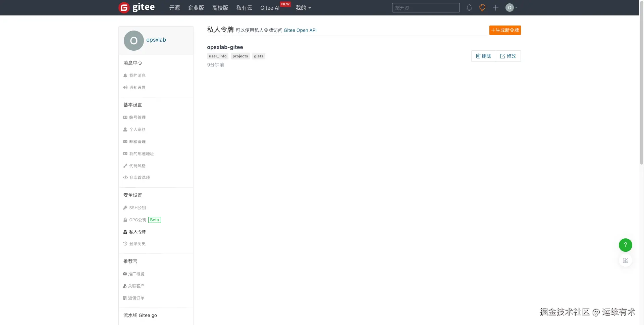This screenshot has height=325, width=644.
Task: Open 我的邮递地址 in the sidebar
Action: point(142,154)
